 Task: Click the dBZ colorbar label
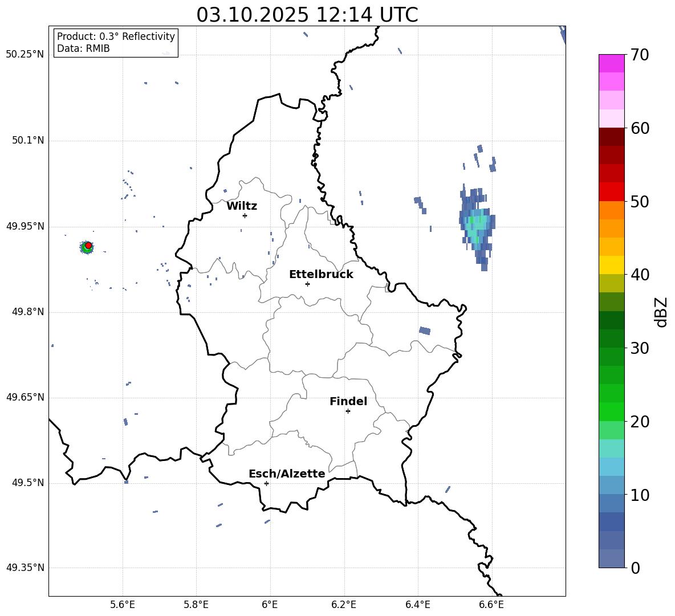pyautogui.click(x=660, y=312)
